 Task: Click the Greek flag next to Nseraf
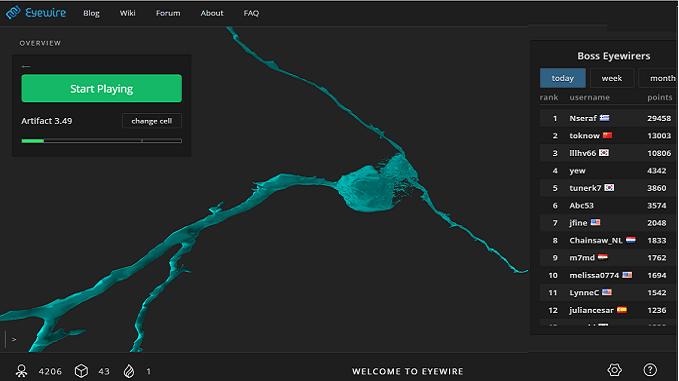[x=605, y=118]
